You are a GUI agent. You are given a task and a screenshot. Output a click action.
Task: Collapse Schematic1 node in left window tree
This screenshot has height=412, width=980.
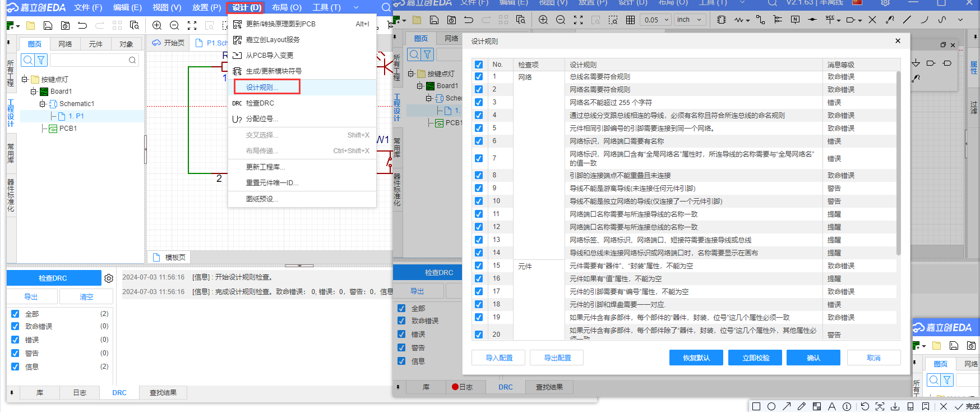pos(43,104)
